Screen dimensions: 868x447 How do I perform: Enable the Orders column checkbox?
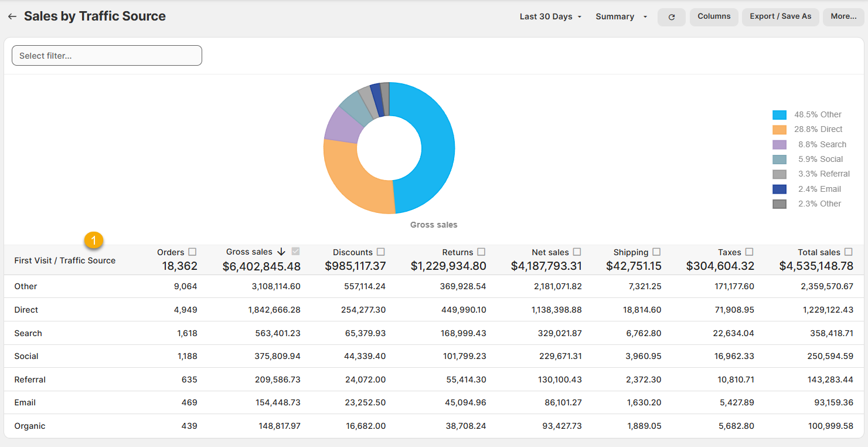(192, 252)
